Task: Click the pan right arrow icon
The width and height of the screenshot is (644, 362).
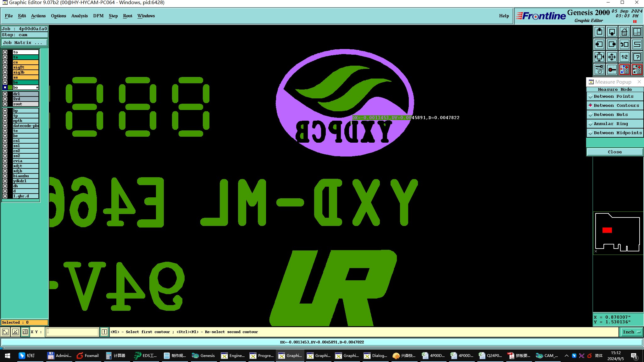Action: tap(612, 44)
